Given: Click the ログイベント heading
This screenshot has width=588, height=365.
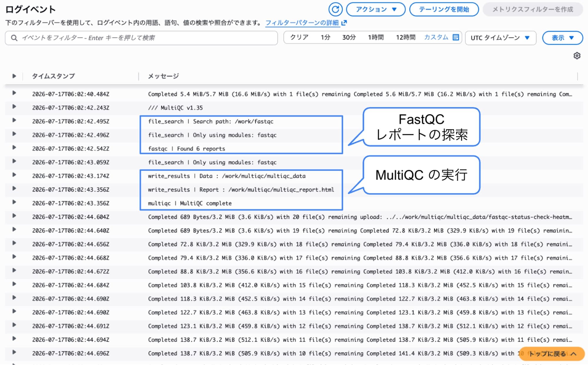Looking at the screenshot, I should (x=31, y=9).
